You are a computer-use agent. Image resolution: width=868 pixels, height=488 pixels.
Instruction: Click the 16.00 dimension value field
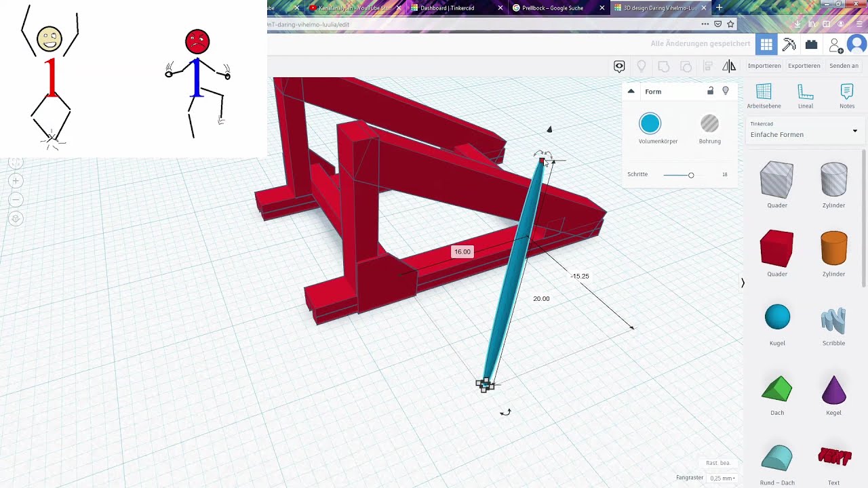point(462,251)
